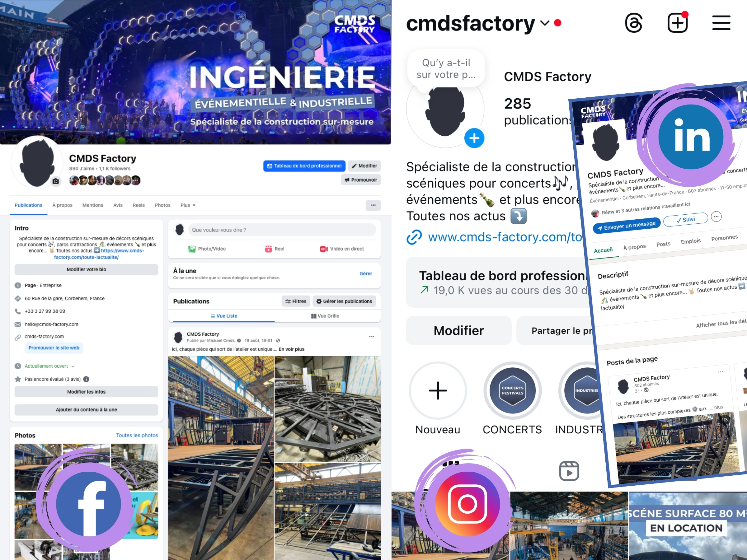Open the three-dots page options button
This screenshot has height=560, width=747.
click(373, 205)
